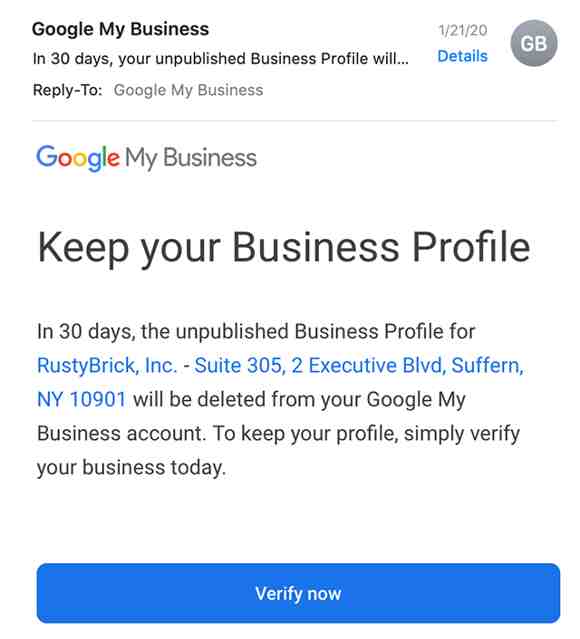580x639 pixels.
Task: Click the GB sender avatar icon
Action: (534, 43)
